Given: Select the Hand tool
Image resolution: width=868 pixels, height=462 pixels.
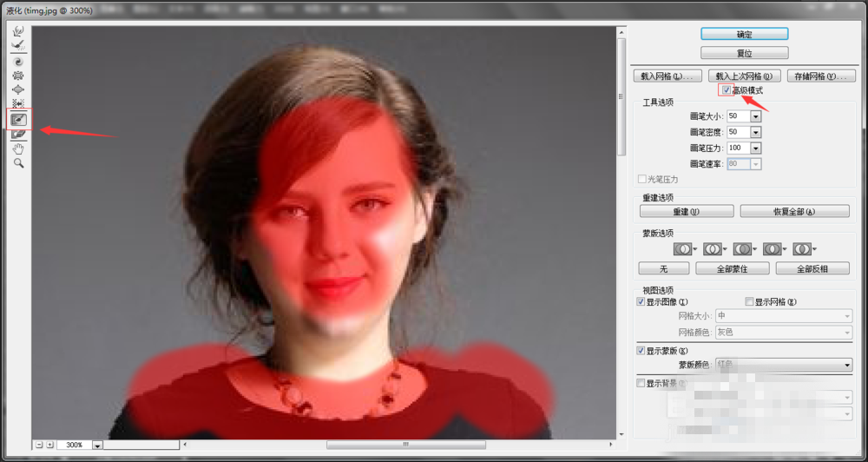Looking at the screenshot, I should click(17, 148).
